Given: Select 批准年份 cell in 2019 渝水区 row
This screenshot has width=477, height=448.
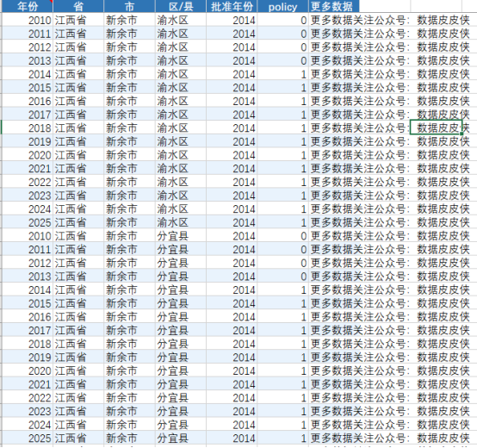Looking at the screenshot, I should (232, 141).
